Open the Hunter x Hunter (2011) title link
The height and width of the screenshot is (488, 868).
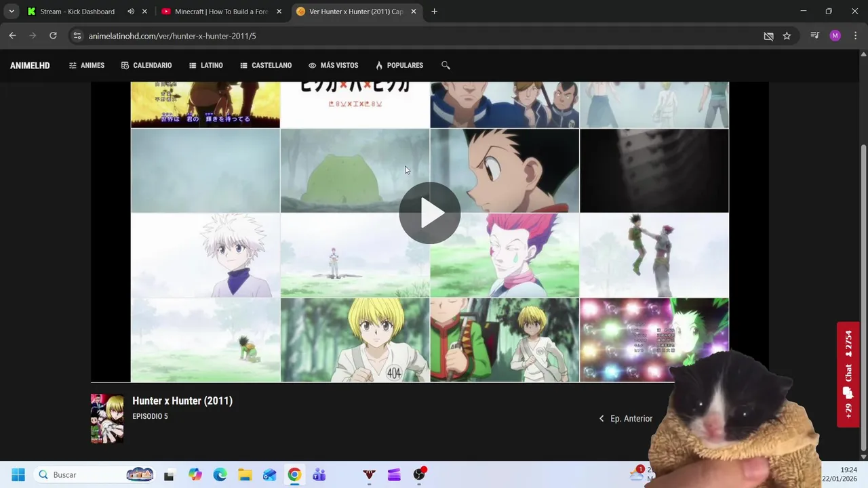pyautogui.click(x=182, y=401)
